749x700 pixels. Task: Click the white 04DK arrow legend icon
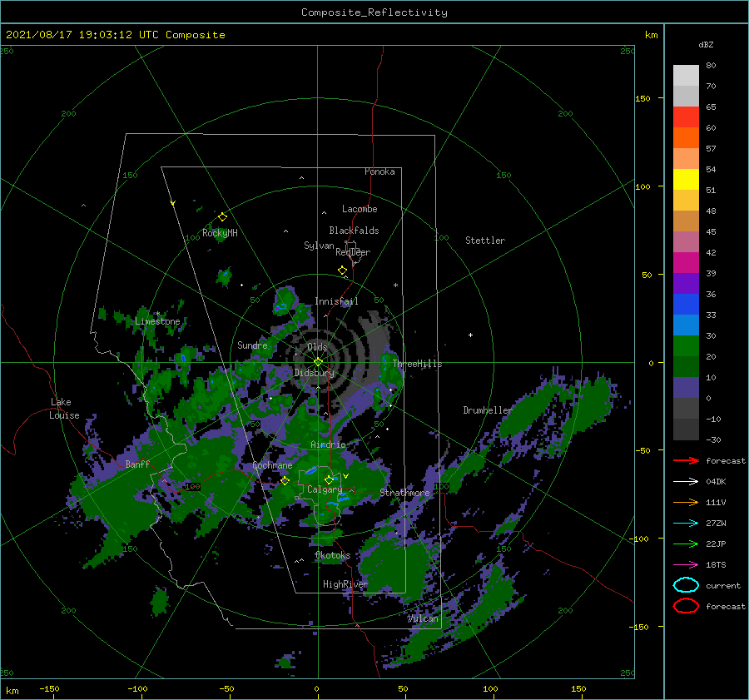pos(686,481)
